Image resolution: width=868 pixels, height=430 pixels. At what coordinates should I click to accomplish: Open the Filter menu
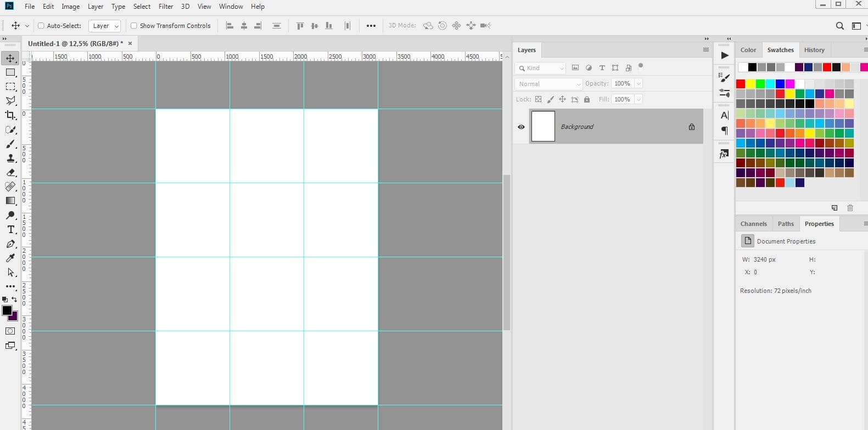pos(166,7)
